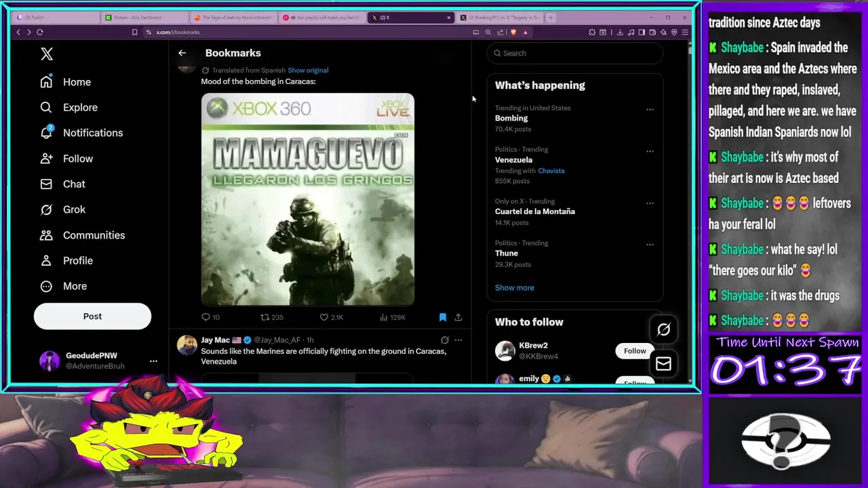The width and height of the screenshot is (868, 488).
Task: Open the Bombing trending topic
Action: (x=511, y=118)
